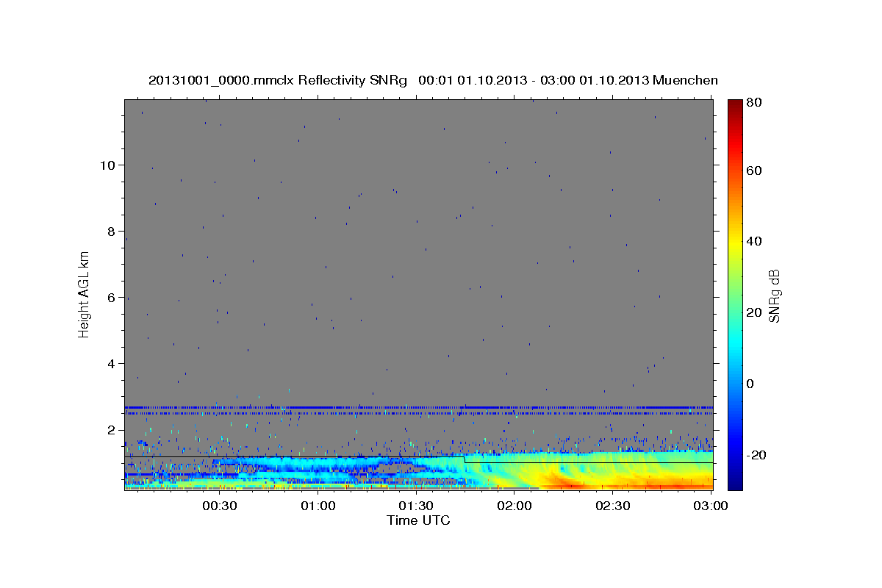Click the height tick label 10
The height and width of the screenshot is (588, 882).
coord(107,165)
